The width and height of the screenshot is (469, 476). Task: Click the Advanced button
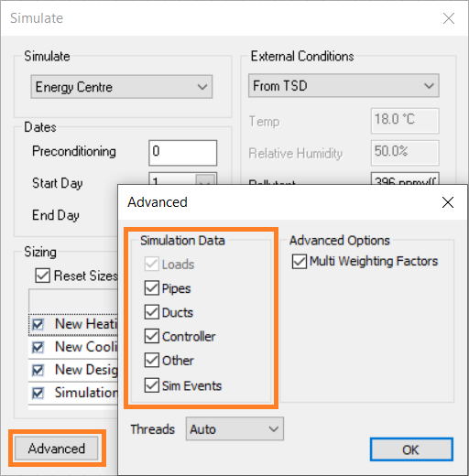(x=57, y=449)
